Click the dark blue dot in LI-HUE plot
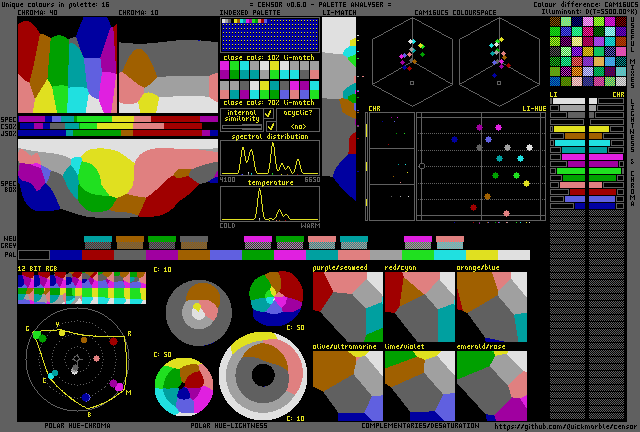 [x=454, y=139]
